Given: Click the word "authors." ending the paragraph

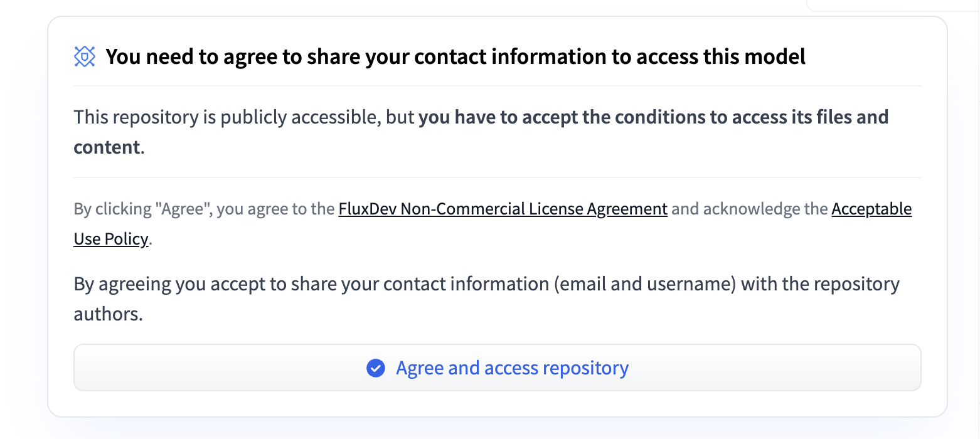Looking at the screenshot, I should point(109,314).
